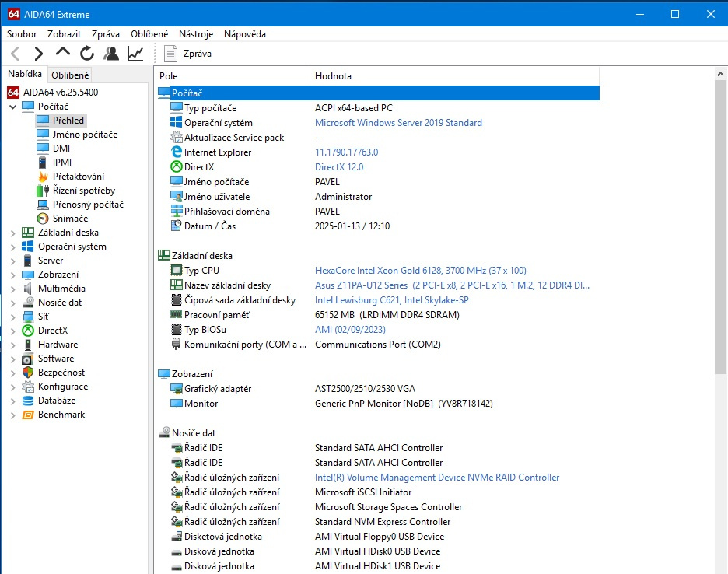Open the Zobrazit menu
This screenshot has height=574, width=728.
[x=64, y=34]
